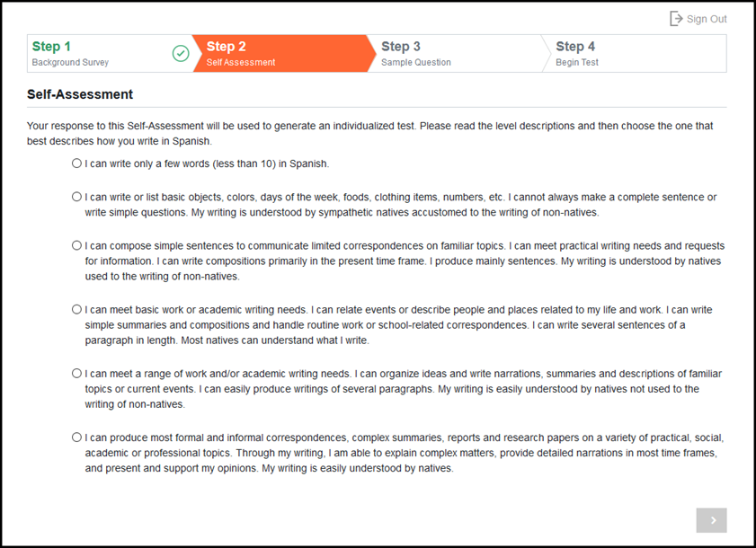Screen dimensions: 756x548
Task: Click the Sign Out door-arrow icon
Action: coord(676,19)
